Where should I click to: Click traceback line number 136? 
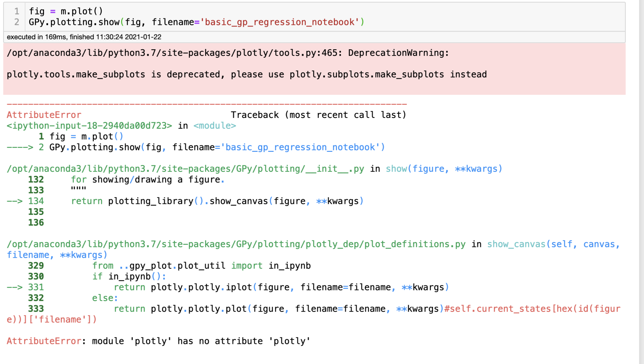36,223
